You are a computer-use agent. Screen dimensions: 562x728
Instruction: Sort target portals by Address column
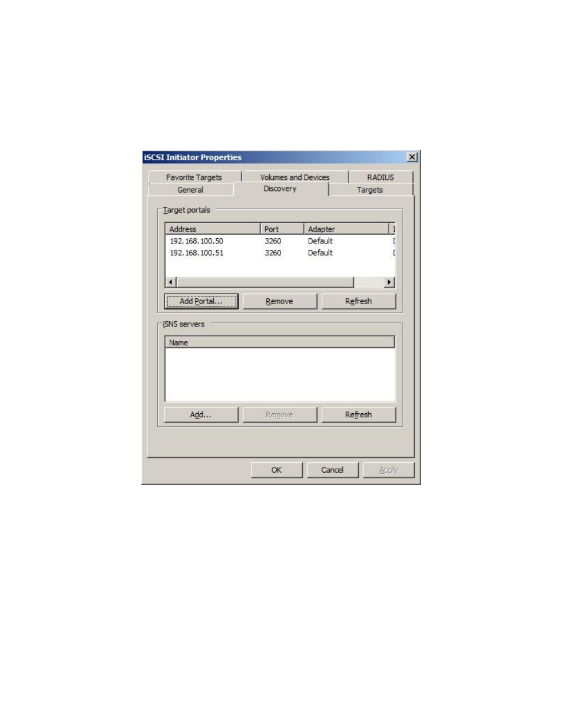[212, 229]
